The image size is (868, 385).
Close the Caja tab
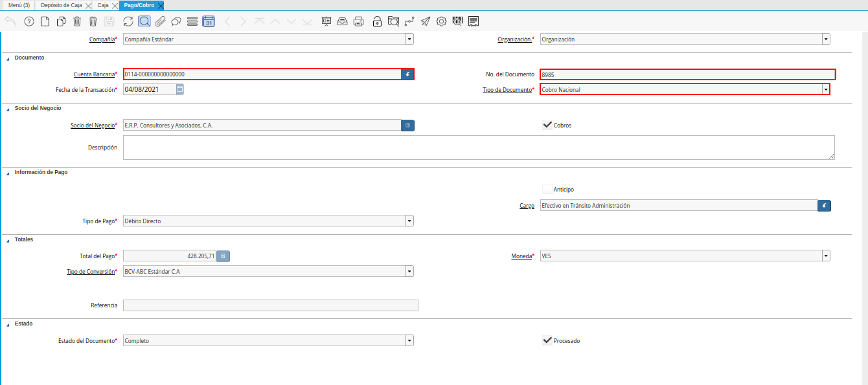point(115,6)
